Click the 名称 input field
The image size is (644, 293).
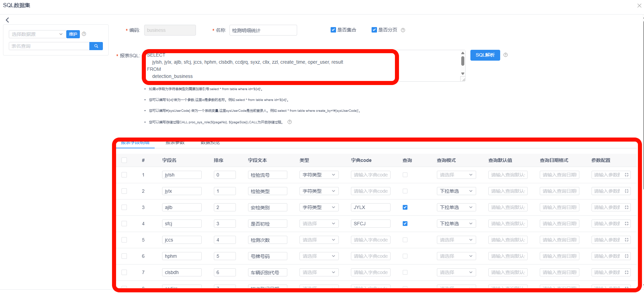pyautogui.click(x=263, y=30)
